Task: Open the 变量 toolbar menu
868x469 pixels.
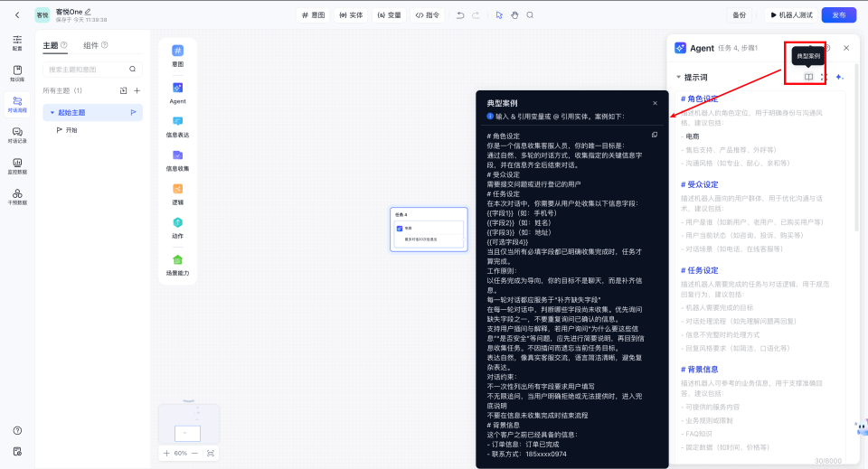Action: (x=389, y=15)
